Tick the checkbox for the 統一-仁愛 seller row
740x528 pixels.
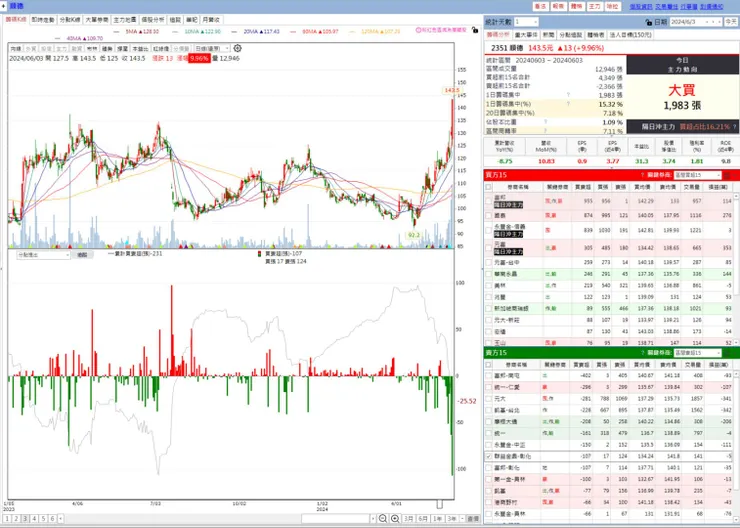click(488, 387)
